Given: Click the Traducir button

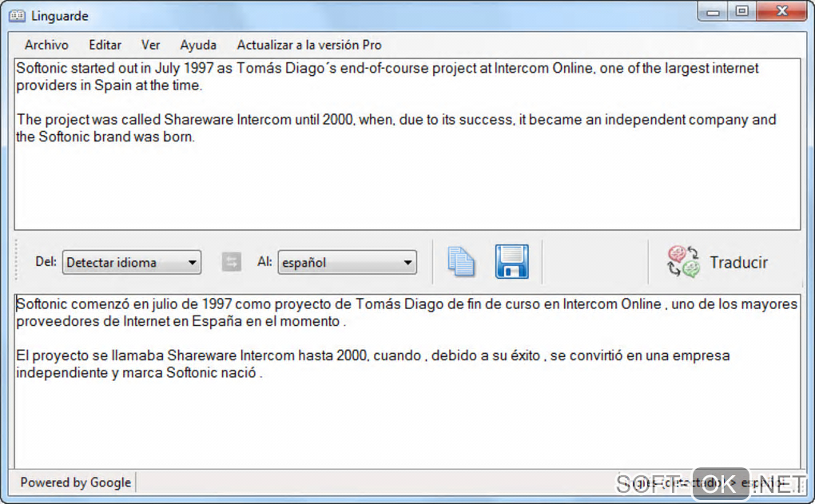Looking at the screenshot, I should point(718,263).
